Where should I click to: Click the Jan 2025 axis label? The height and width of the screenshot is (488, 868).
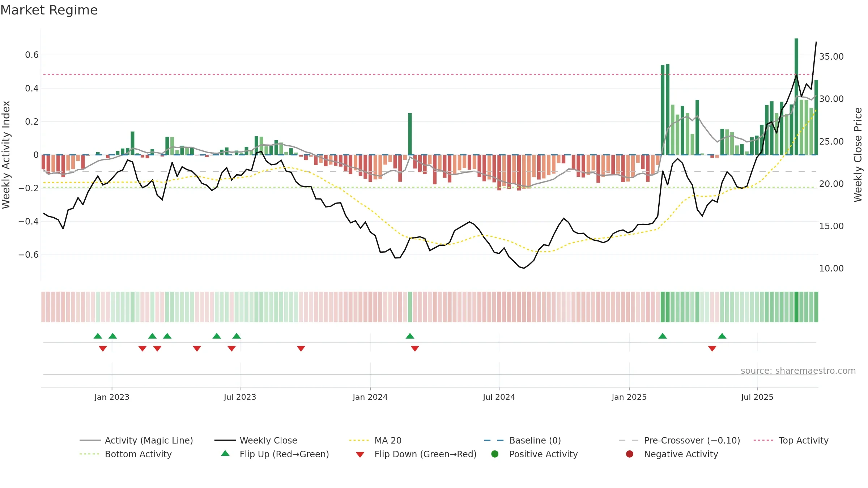click(x=629, y=397)
